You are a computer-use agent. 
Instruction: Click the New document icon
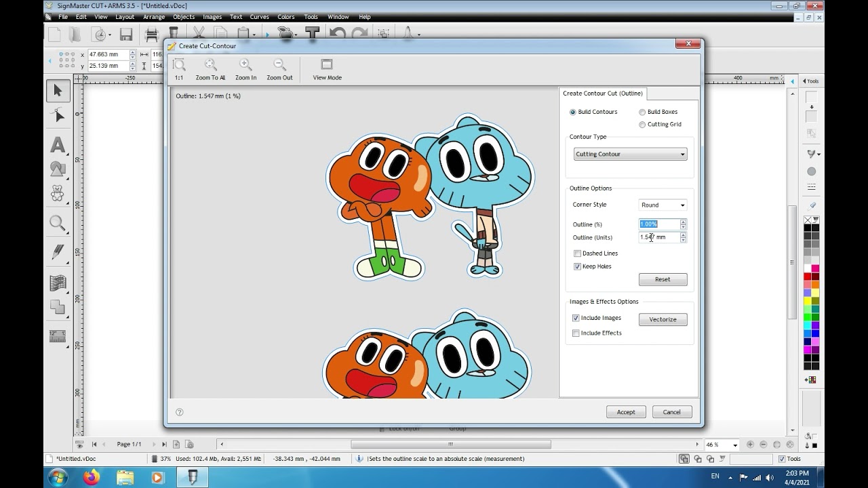tap(54, 34)
